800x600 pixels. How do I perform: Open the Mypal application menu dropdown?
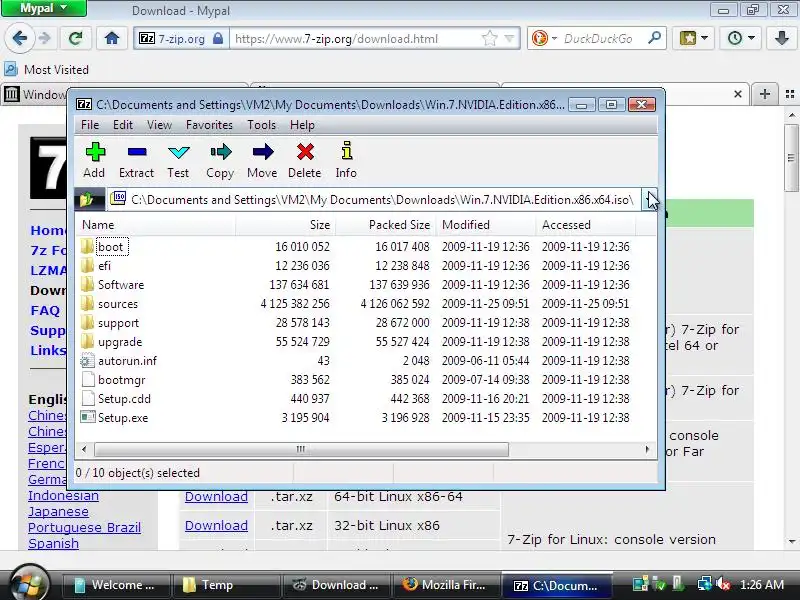[x=44, y=8]
